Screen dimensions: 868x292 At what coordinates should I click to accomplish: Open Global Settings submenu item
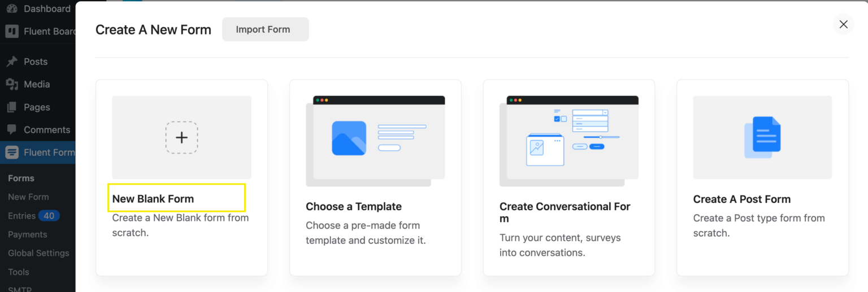coord(38,253)
